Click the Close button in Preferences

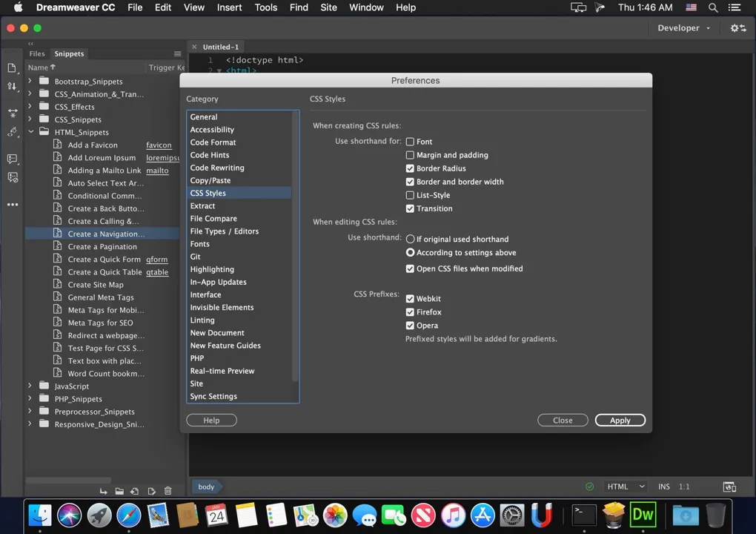click(563, 421)
